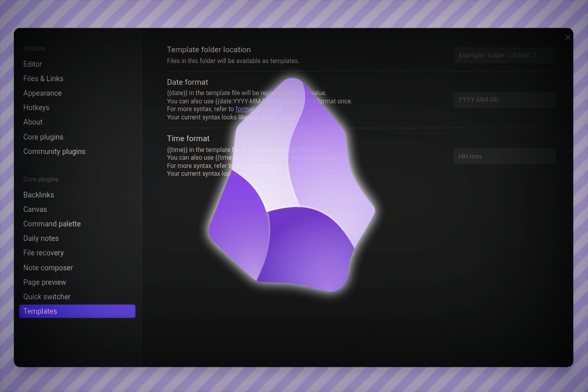The height and width of the screenshot is (392, 588).
Task: Click the Templates sidebar icon
Action: [78, 311]
